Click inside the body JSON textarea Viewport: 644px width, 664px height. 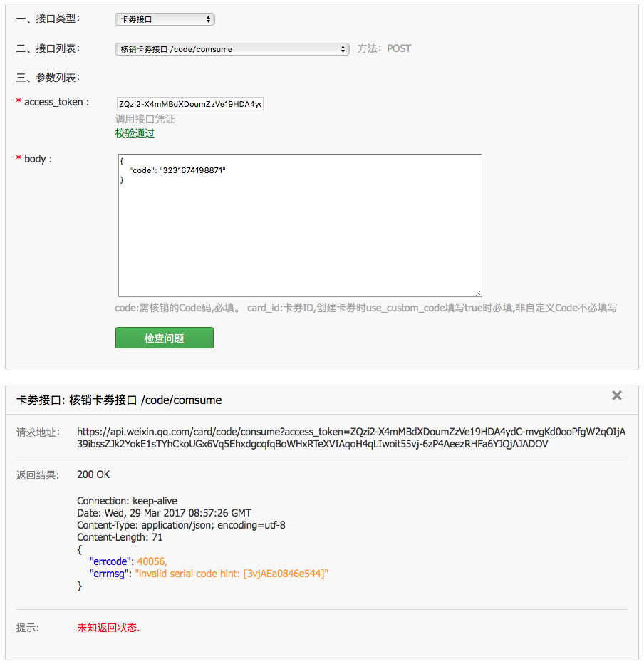coord(300,225)
